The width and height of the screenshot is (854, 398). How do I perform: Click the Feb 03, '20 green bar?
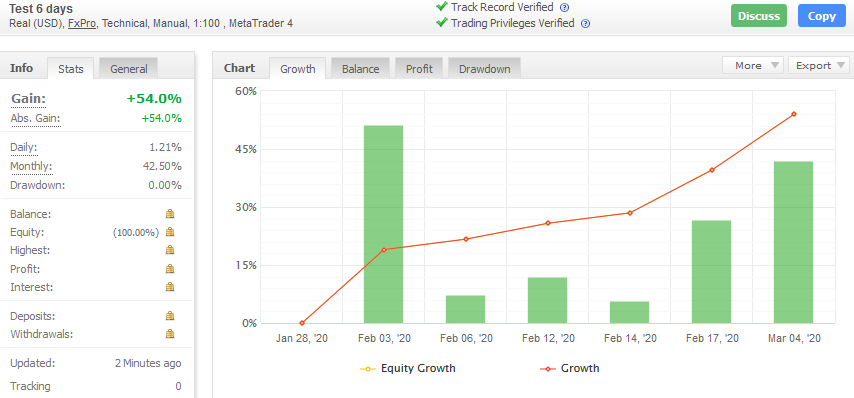383,224
